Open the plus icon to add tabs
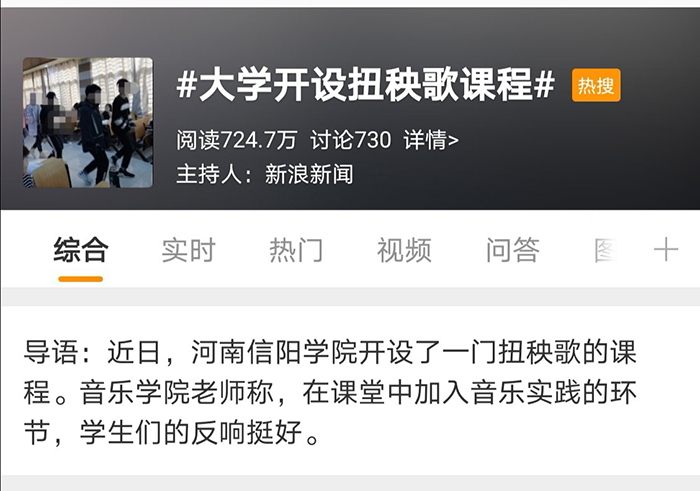Image resolution: width=700 pixels, height=491 pixels. pyautogui.click(x=666, y=250)
